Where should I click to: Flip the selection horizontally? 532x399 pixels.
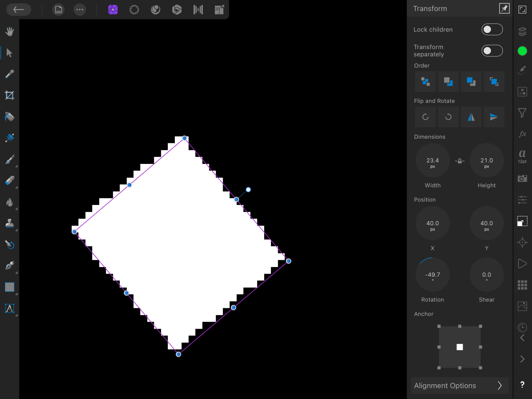point(471,117)
